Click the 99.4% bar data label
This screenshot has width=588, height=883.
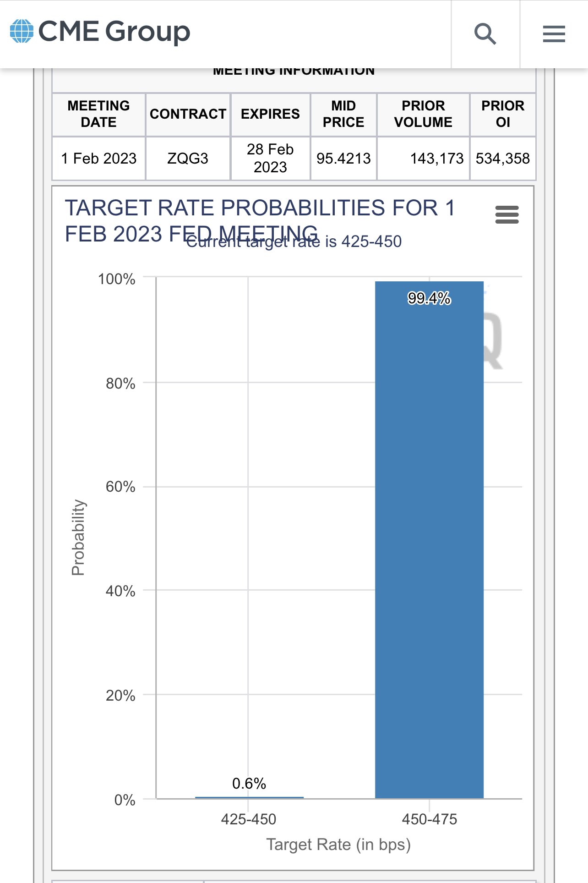point(429,298)
